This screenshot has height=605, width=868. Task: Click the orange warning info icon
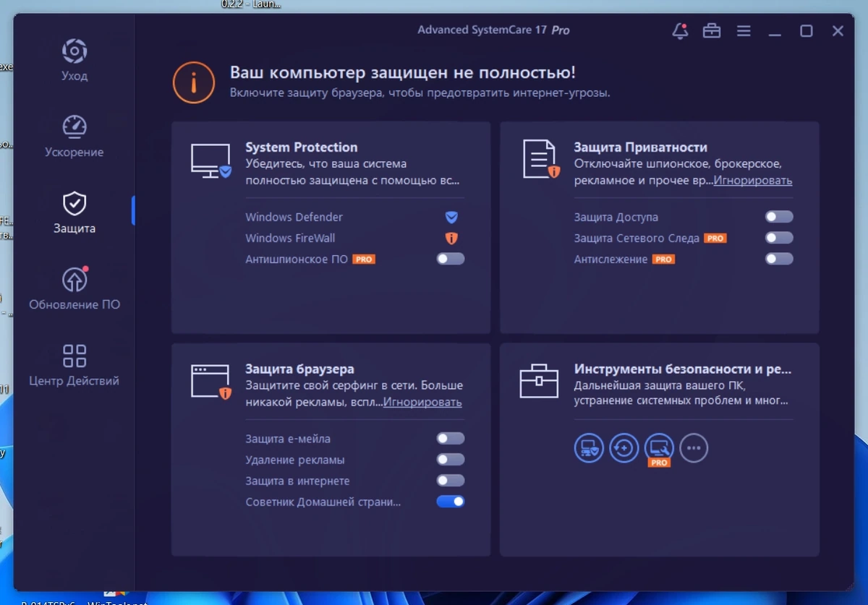pyautogui.click(x=193, y=82)
